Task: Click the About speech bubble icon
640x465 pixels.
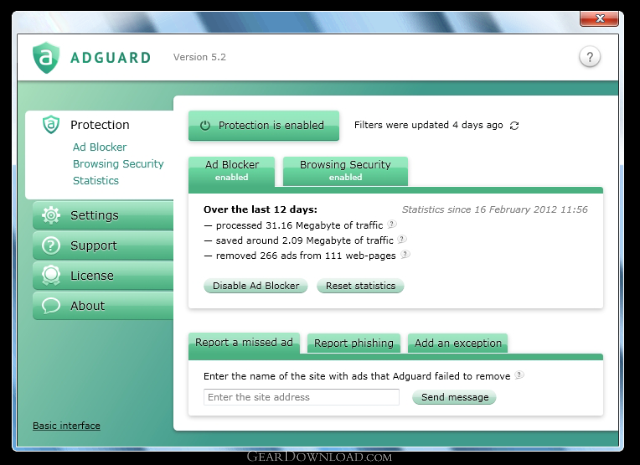Action: pos(51,305)
